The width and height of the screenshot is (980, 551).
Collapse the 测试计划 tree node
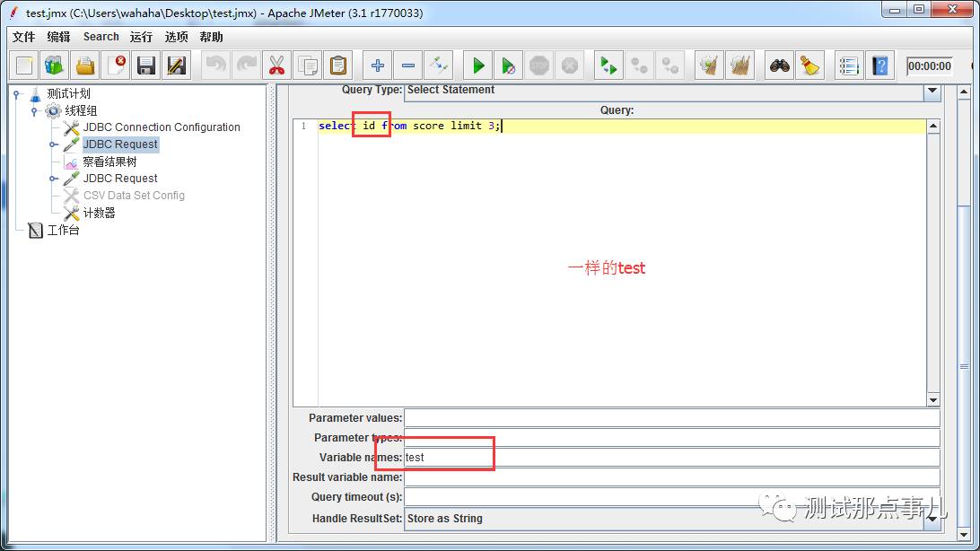click(17, 94)
